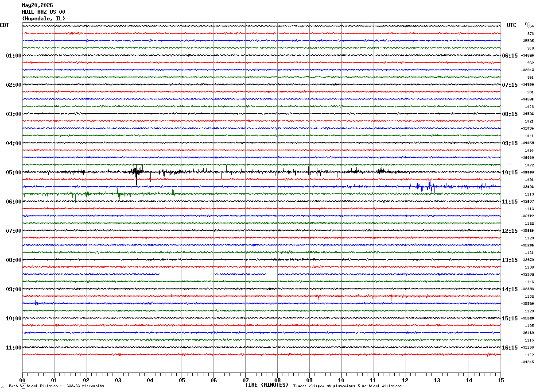Click the CDT column header
This screenshot has width=536, height=392.
coord(4,25)
